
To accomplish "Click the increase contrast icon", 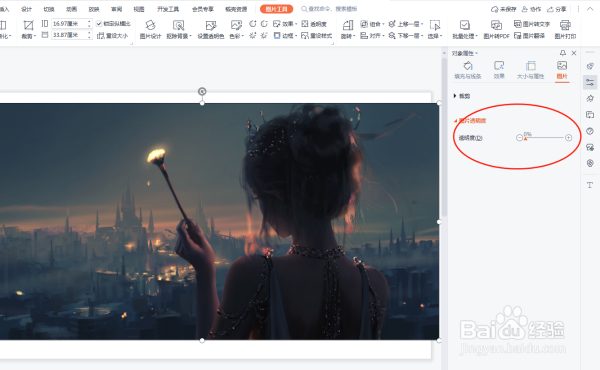I will [x=253, y=24].
